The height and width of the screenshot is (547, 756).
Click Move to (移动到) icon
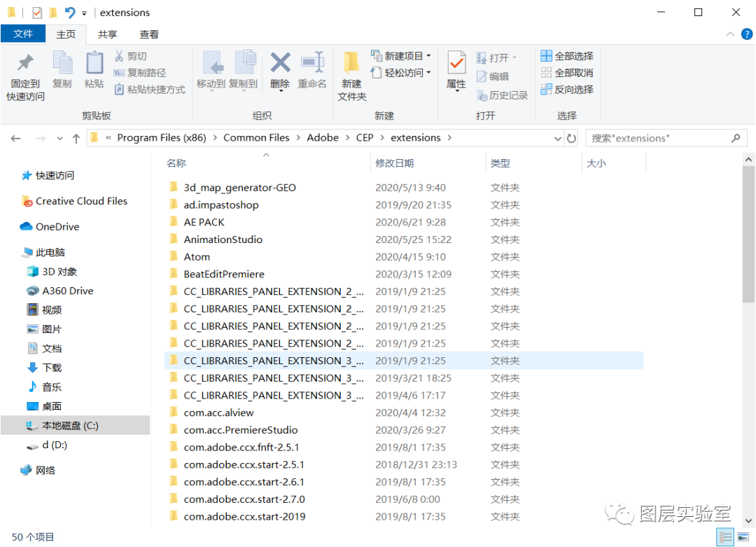(x=211, y=63)
